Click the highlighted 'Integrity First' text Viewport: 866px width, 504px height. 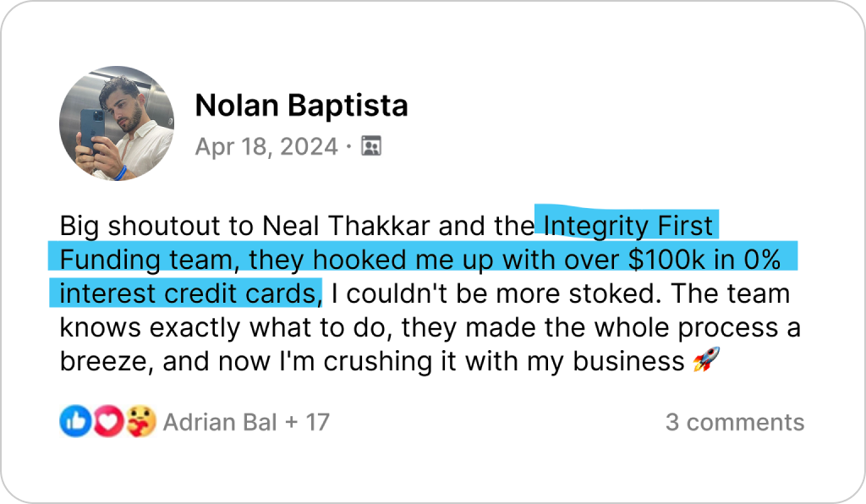(628, 226)
